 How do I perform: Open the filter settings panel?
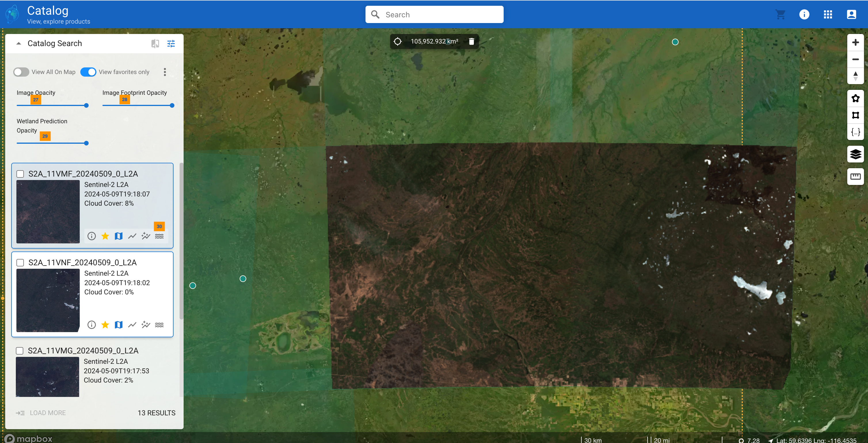click(x=171, y=43)
